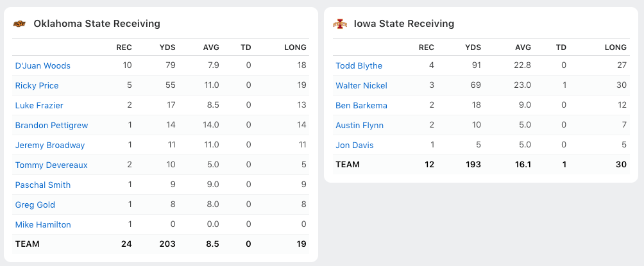Screen dimensions: 644x266
Task: Click the Iowa State team logo icon
Action: point(340,24)
